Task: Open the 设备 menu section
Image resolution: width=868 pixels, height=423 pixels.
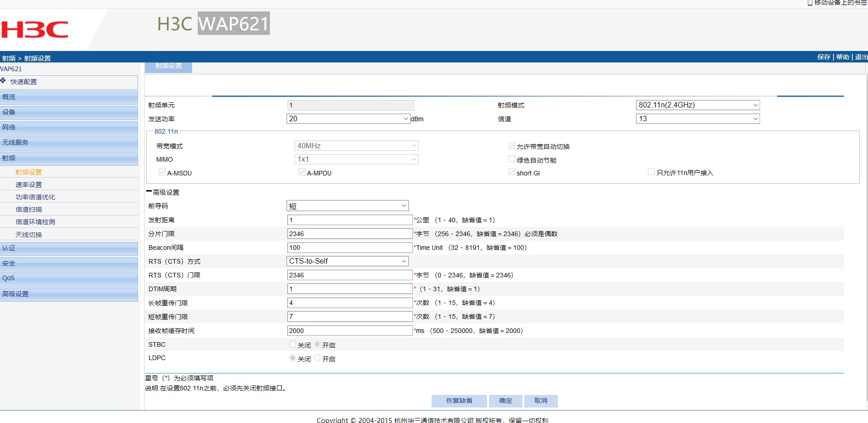Action: tap(69, 112)
